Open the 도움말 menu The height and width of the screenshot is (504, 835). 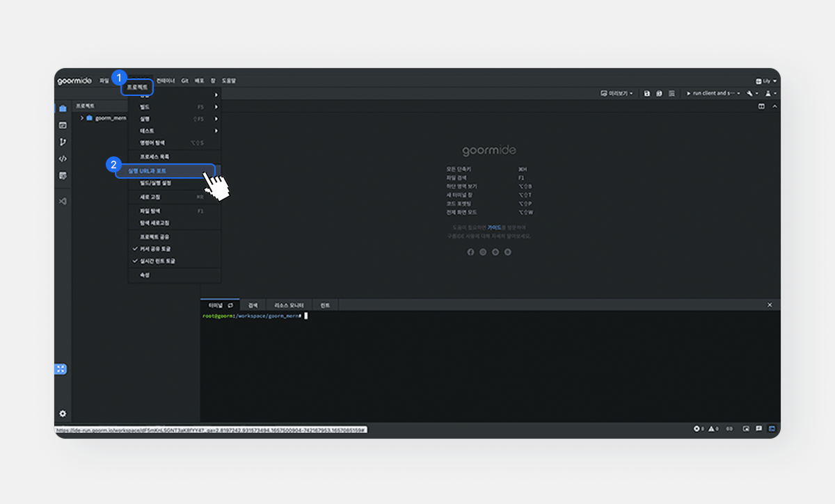pyautogui.click(x=229, y=81)
